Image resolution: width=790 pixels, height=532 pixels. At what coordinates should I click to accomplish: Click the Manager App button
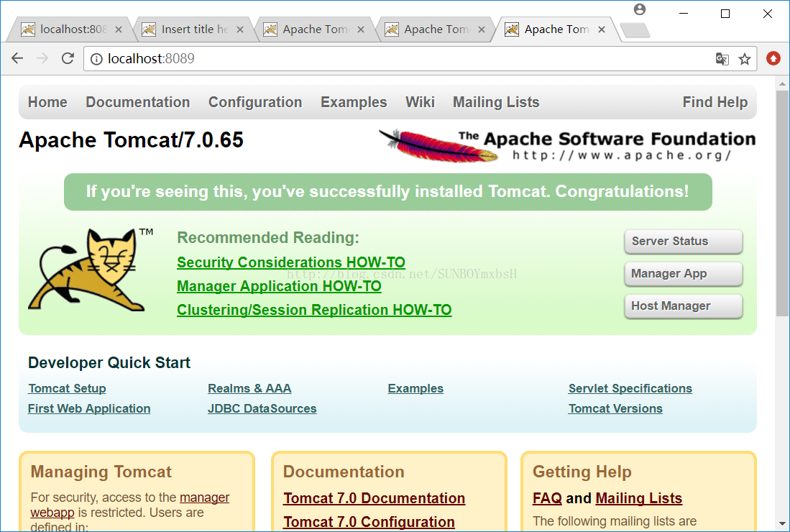[x=683, y=274]
